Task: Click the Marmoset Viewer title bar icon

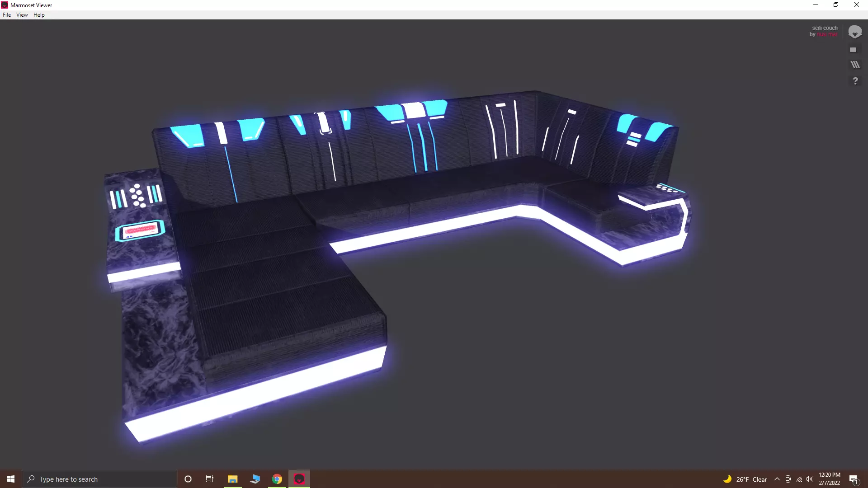Action: (5, 5)
